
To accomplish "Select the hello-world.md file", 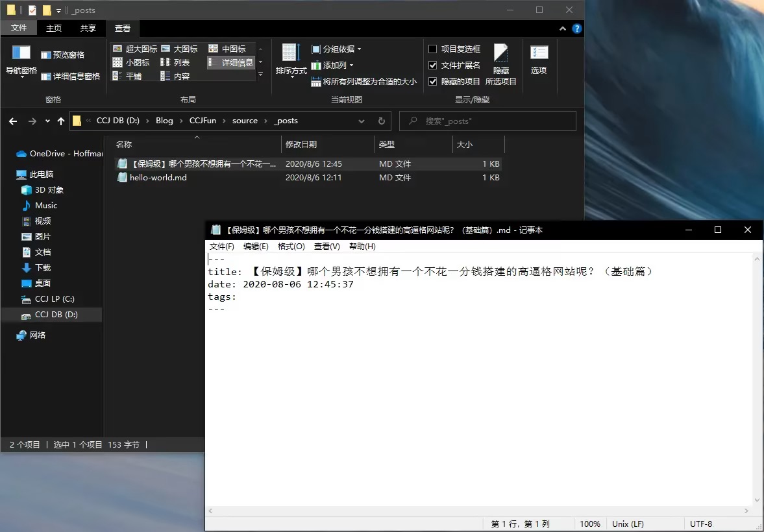I will (158, 177).
